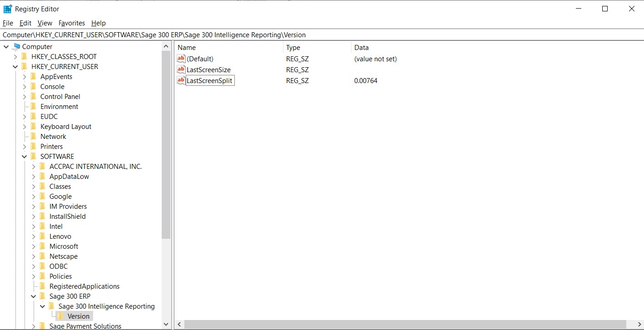Collapse the Computer root node
Image resolution: width=644 pixels, height=330 pixels.
pos(6,47)
